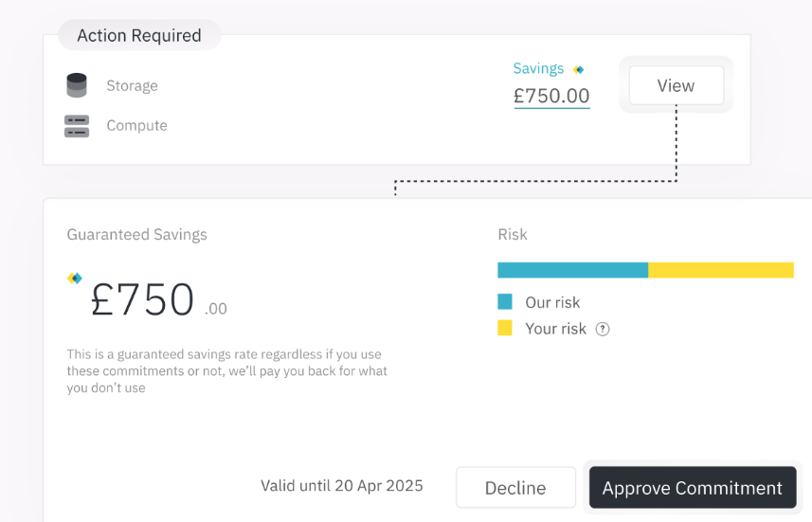Click the yellow Your risk legend square
Viewport: 812px width, 522px height.
coord(505,328)
